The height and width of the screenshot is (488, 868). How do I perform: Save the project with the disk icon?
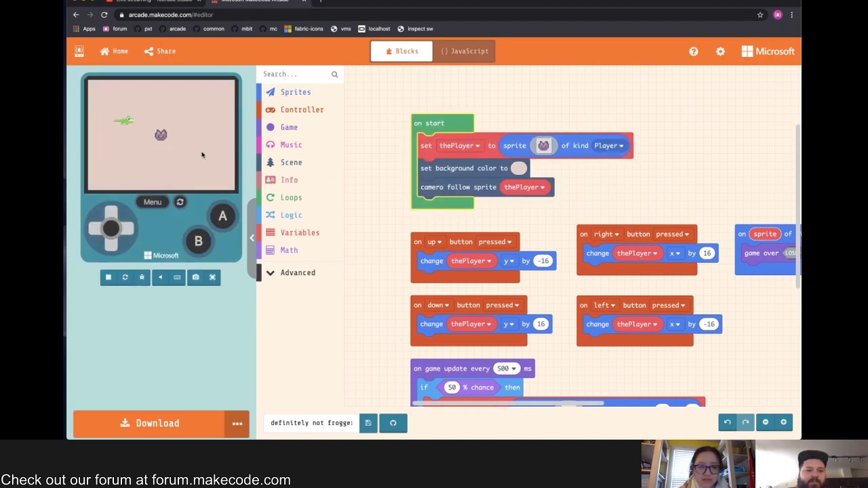click(x=368, y=423)
